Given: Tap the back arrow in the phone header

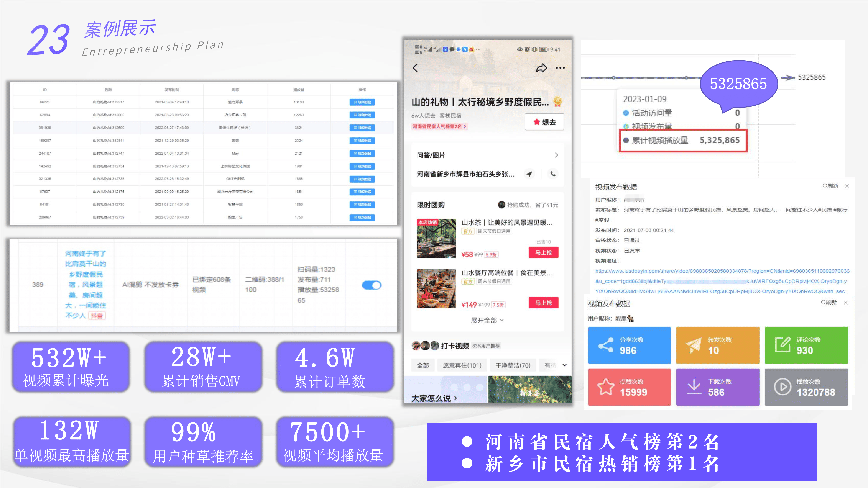Looking at the screenshot, I should [x=415, y=68].
